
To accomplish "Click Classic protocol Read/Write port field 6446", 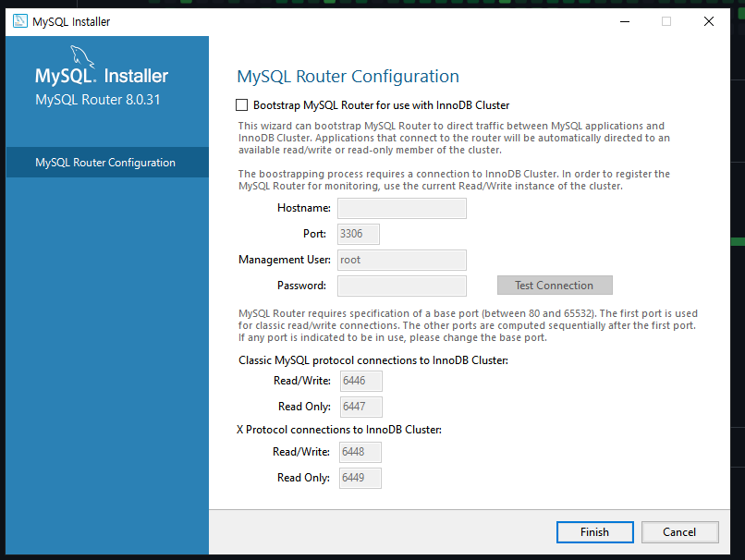I will [361, 381].
